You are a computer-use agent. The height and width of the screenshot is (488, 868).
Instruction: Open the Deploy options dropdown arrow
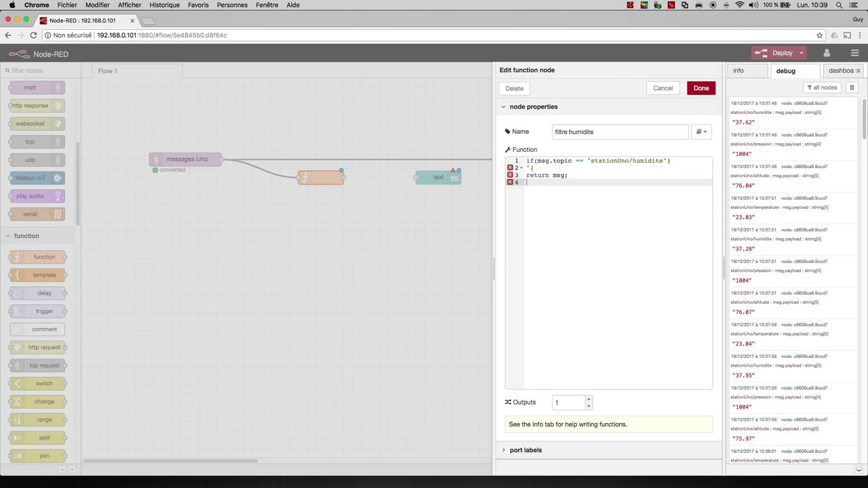click(x=801, y=53)
